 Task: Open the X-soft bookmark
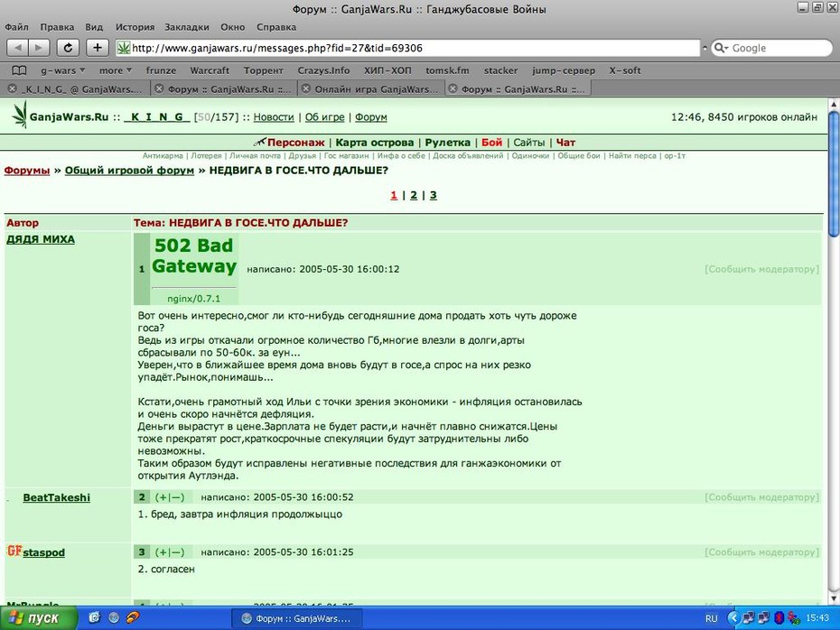click(625, 70)
